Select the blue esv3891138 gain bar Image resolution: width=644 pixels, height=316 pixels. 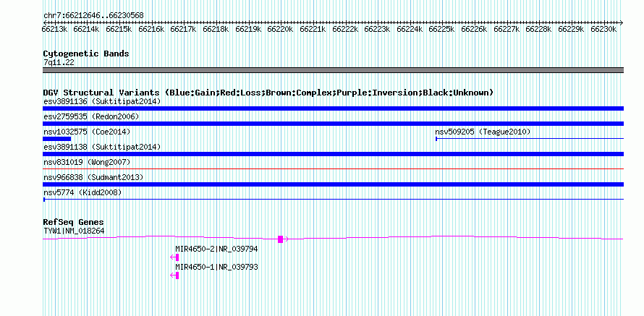(x=333, y=154)
